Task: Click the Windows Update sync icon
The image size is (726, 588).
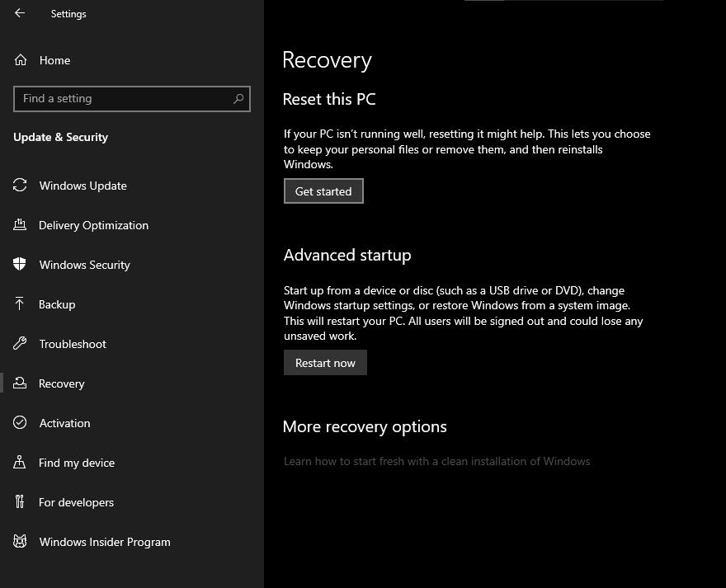Action: pyautogui.click(x=20, y=186)
